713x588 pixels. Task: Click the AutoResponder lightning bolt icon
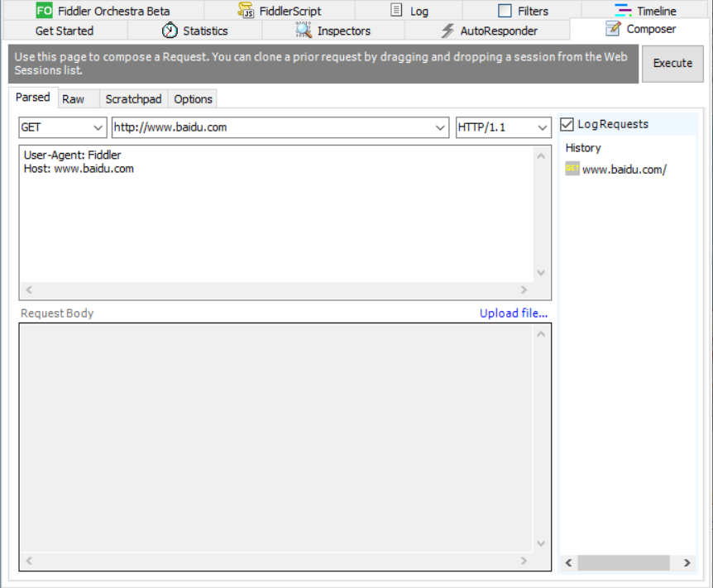(x=447, y=31)
